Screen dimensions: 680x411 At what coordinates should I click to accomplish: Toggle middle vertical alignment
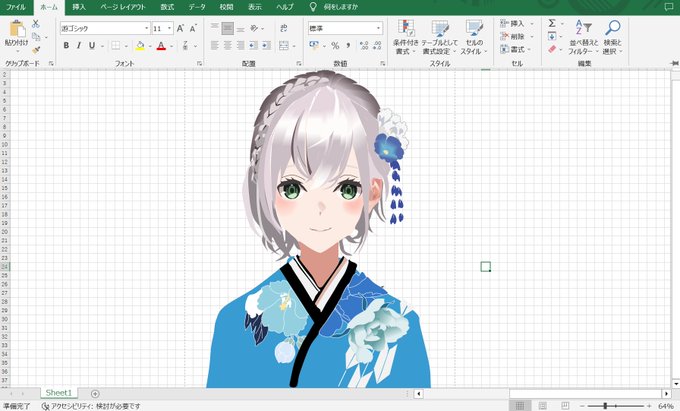pos(228,28)
